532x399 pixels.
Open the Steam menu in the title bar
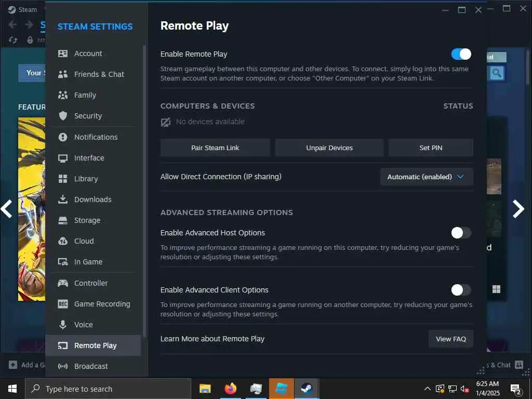[x=22, y=9]
